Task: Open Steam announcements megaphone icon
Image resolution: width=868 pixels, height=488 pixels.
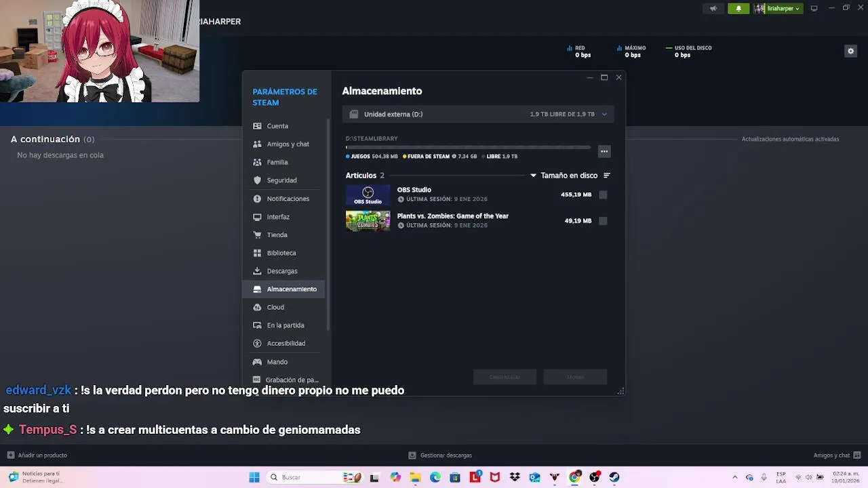Action: [713, 9]
